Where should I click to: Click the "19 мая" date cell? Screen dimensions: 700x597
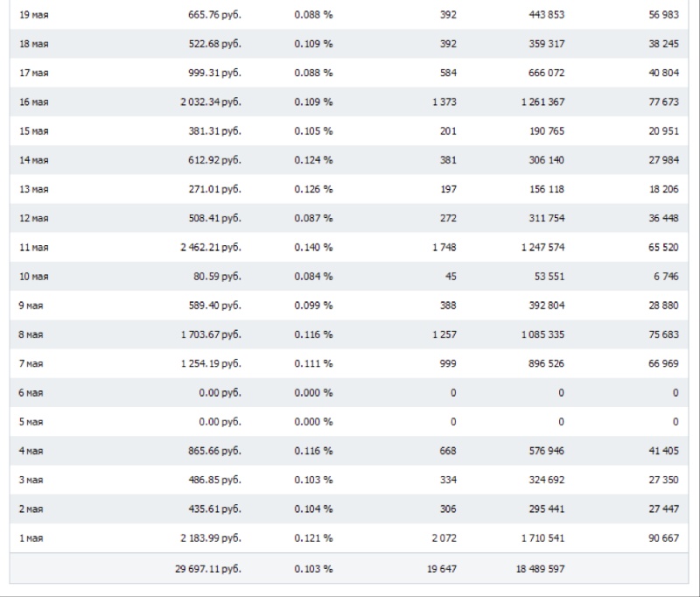coord(34,15)
